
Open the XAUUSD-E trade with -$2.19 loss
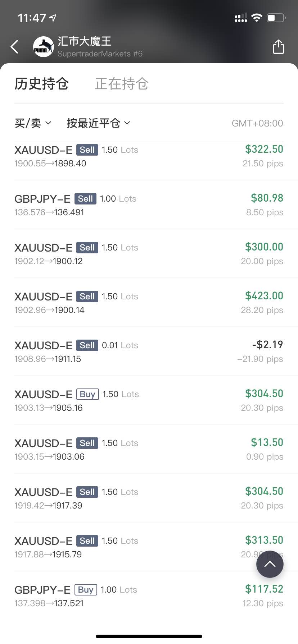coord(149,351)
